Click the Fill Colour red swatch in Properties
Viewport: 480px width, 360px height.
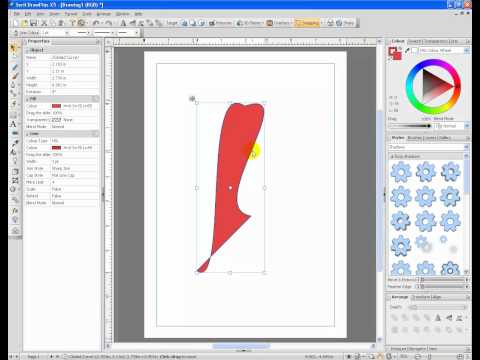pyautogui.click(x=56, y=106)
